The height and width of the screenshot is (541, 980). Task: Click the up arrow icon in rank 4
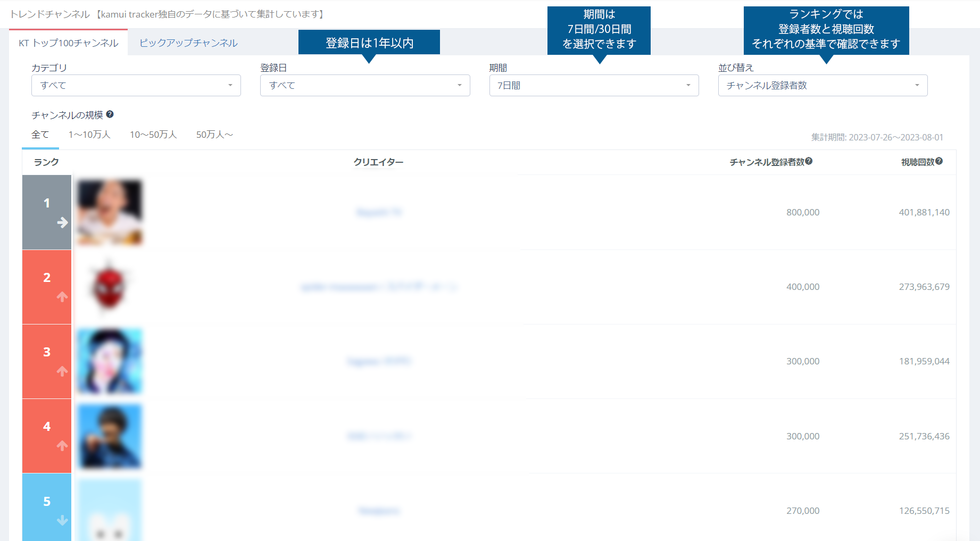point(62,446)
